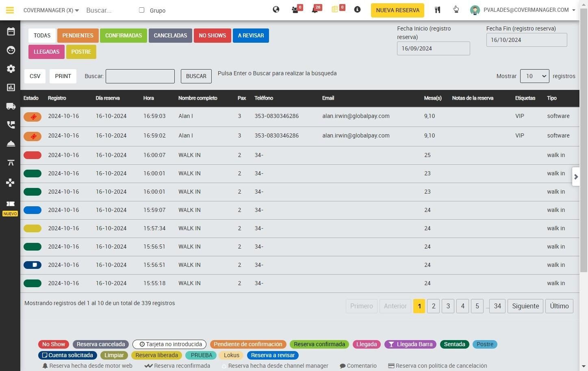This screenshot has height=371, width=588.
Task: Toggle the Grupo checkbox
Action: coord(141,10)
